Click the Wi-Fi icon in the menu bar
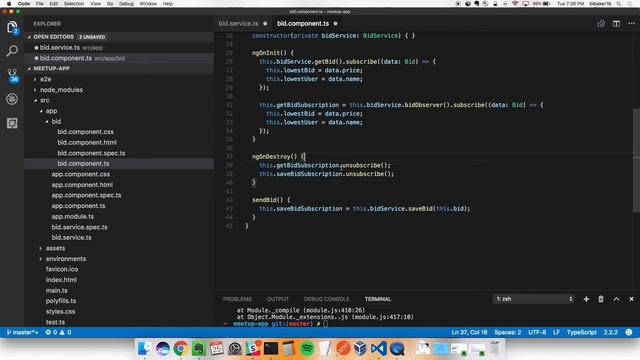The height and width of the screenshot is (360, 640). pos(515,4)
